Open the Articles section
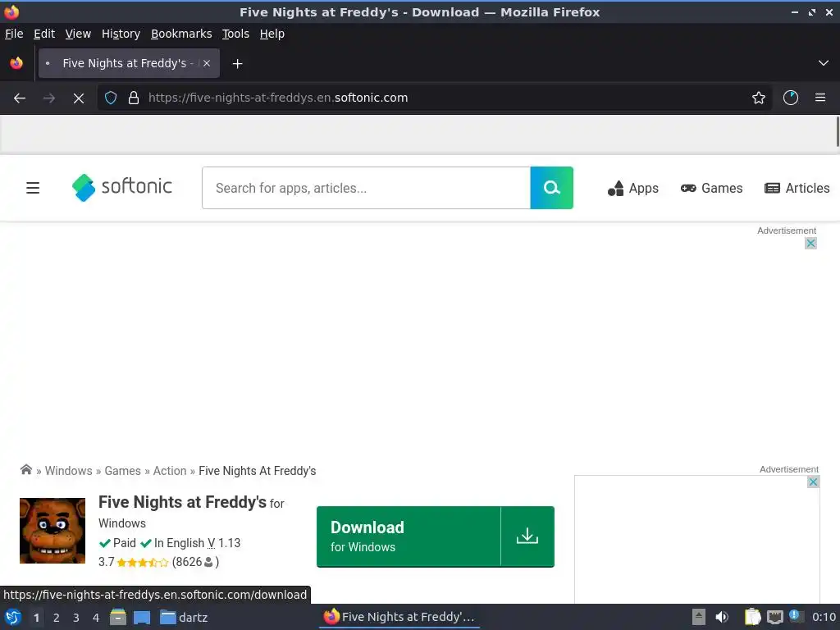Screen dimensions: 840x630 point(797,188)
